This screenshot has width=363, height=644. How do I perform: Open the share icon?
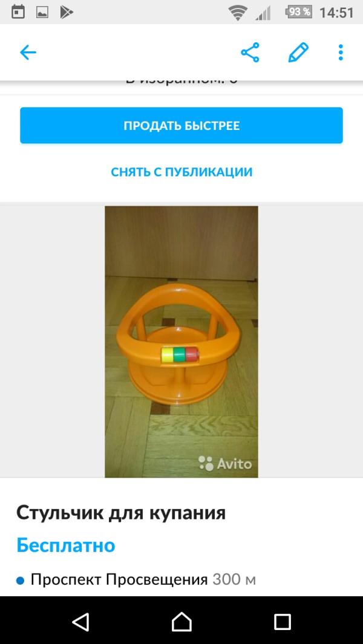tap(250, 53)
